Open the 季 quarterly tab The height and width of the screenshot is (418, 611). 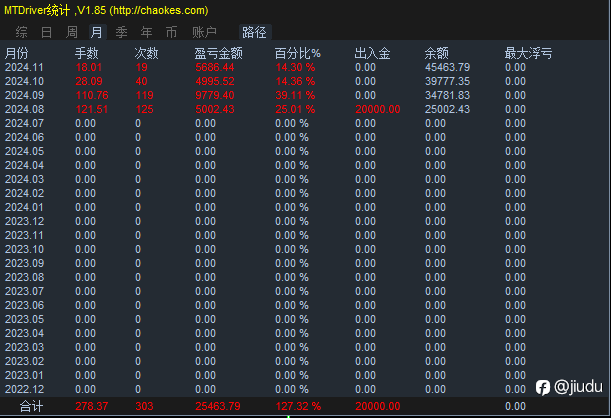122,32
